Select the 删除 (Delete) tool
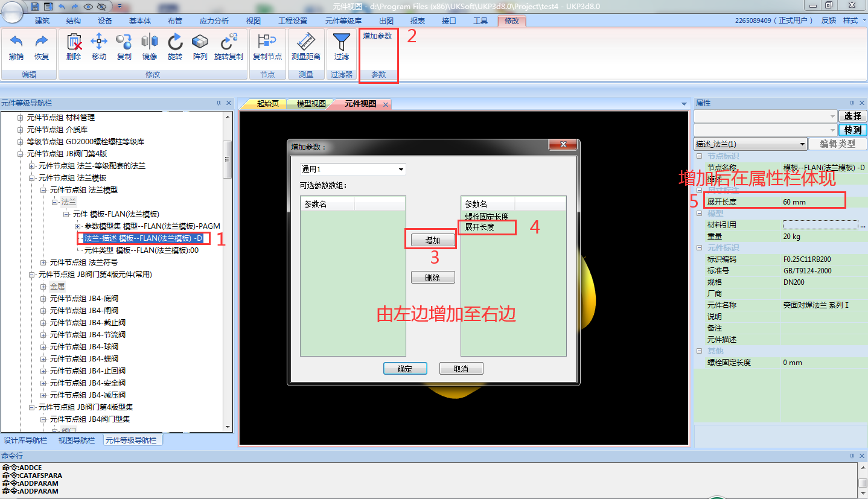The width and height of the screenshot is (868, 499). (74, 46)
